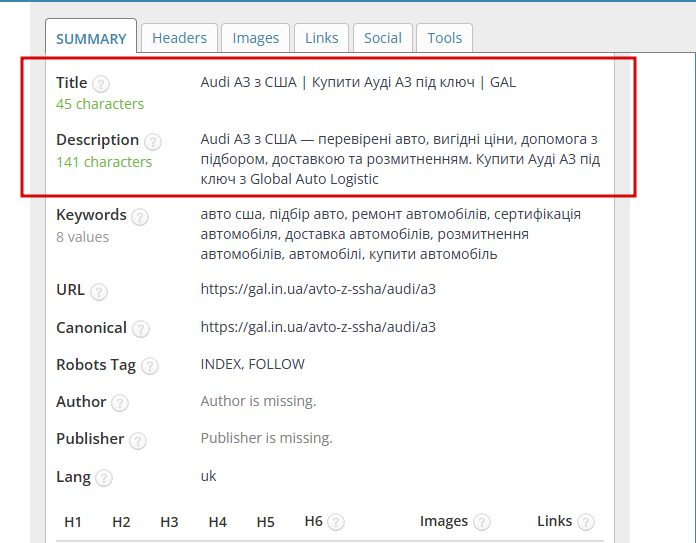Image resolution: width=696 pixels, height=543 pixels.
Task: Select the SUMMARY tab
Action: [x=91, y=39]
